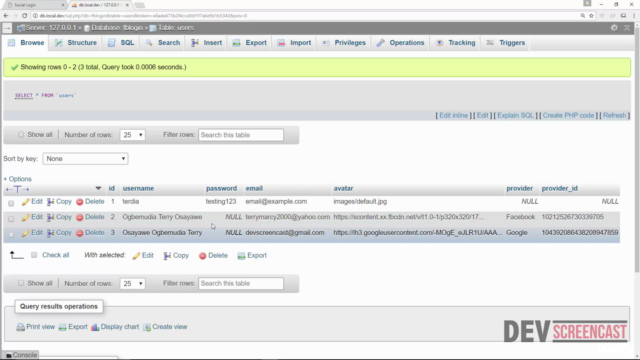Open the Tracking tab
Viewport: 640px width, 360px height.
456,43
